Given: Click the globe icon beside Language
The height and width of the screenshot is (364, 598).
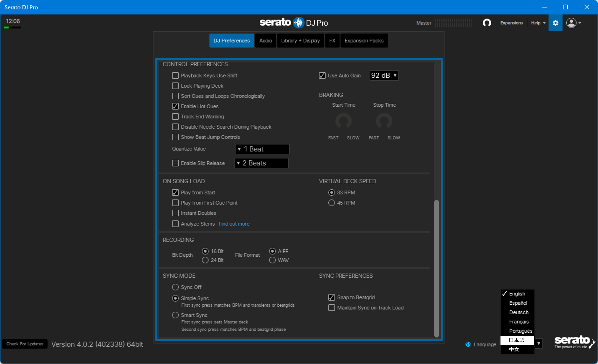Looking at the screenshot, I should [x=468, y=344].
